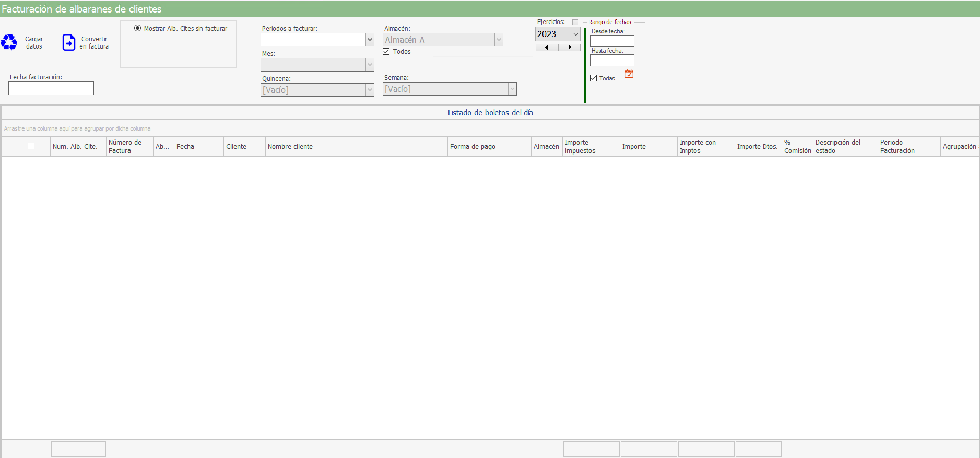Go to previous year with left arrow
Screen dimensions: 980x458
547,48
